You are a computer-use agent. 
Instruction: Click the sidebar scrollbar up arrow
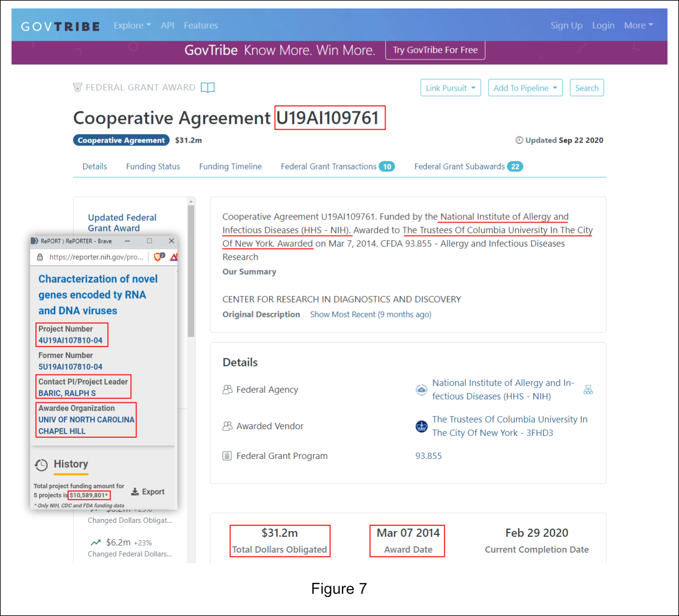coord(191,201)
